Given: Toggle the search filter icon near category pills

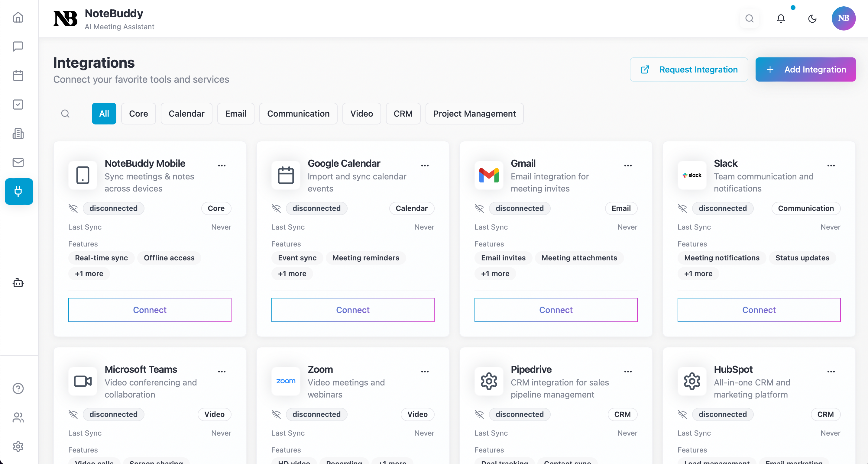Looking at the screenshot, I should coord(65,114).
